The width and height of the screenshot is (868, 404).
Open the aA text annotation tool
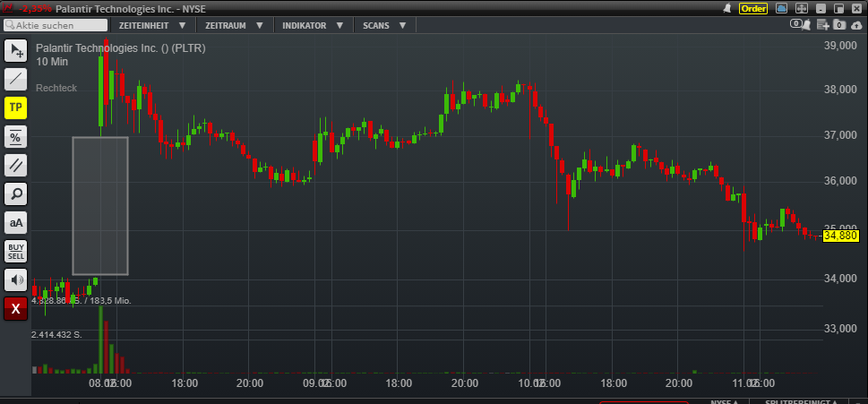click(x=15, y=222)
